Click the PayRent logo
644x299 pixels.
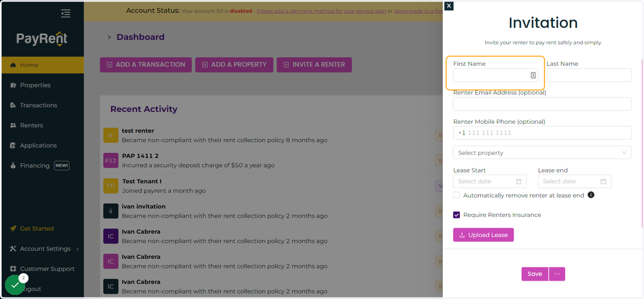[x=42, y=39]
